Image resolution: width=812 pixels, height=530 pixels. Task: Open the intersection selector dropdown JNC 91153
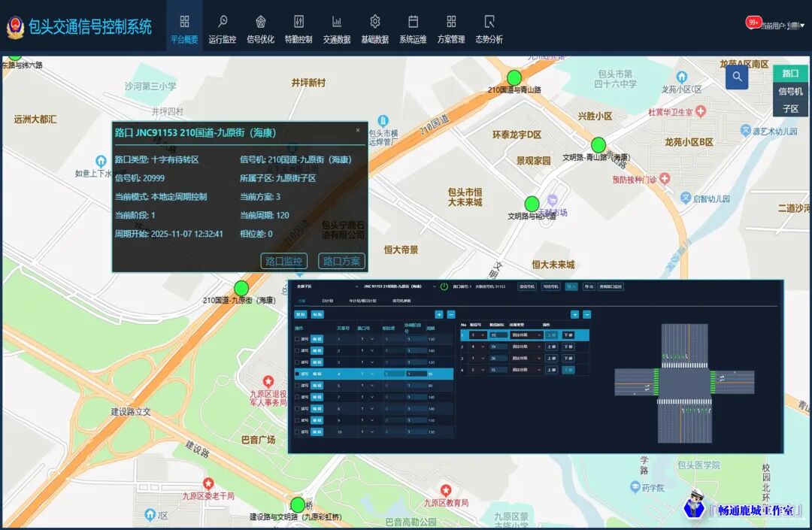(x=434, y=286)
